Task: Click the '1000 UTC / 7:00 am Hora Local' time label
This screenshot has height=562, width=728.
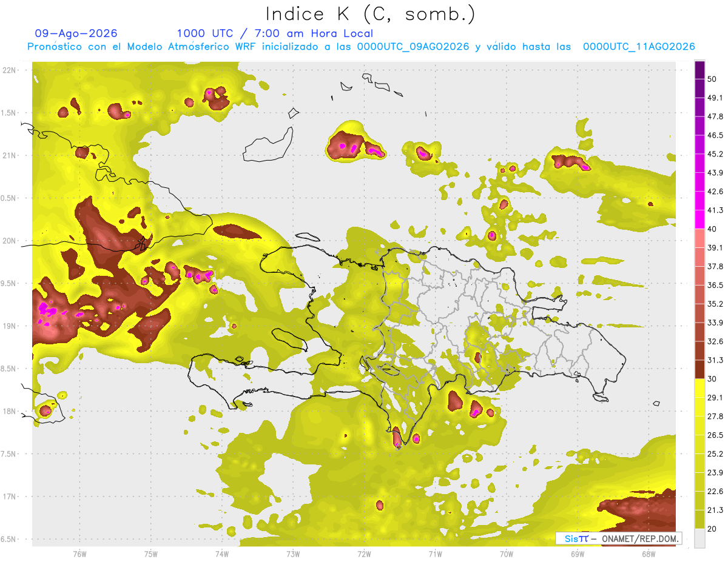Action: [x=275, y=33]
